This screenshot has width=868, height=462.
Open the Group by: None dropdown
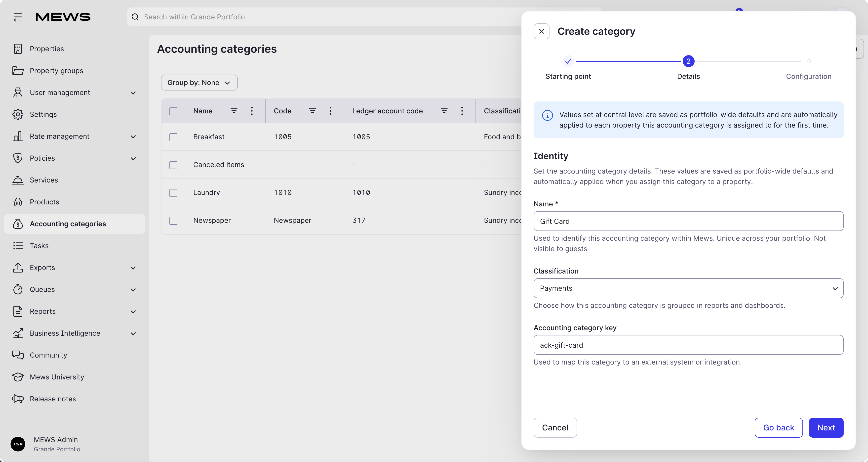tap(199, 83)
